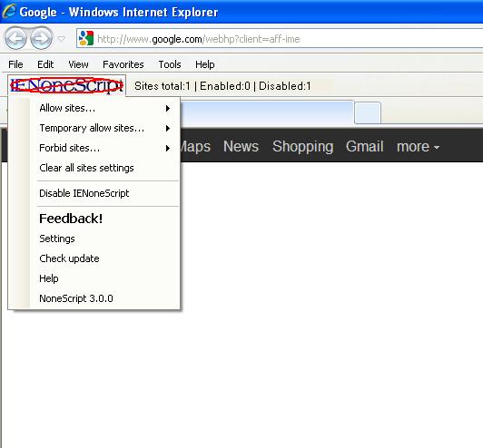Expand the more dropdown in Google bar
This screenshot has height=448, width=483.
click(418, 147)
